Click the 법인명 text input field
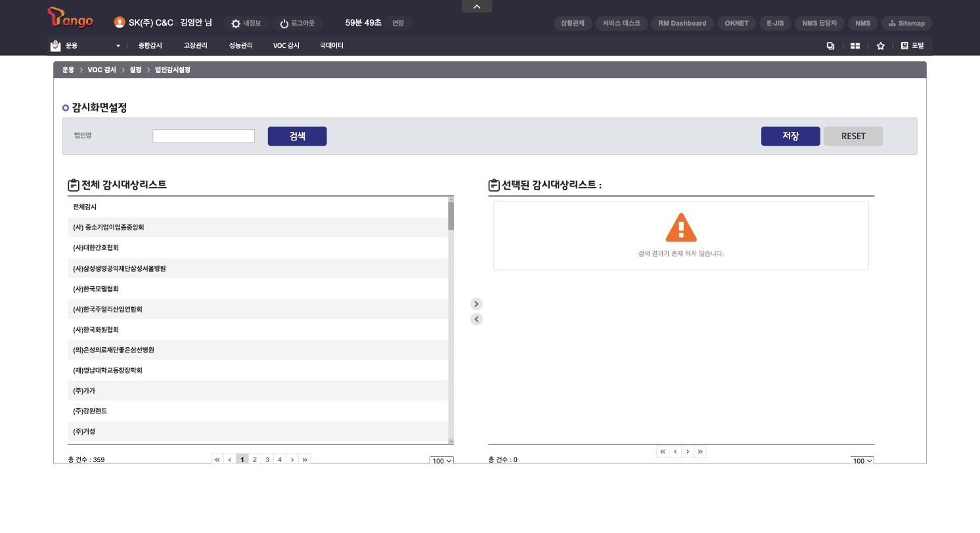Image resolution: width=980 pixels, height=533 pixels. pyautogui.click(x=204, y=136)
